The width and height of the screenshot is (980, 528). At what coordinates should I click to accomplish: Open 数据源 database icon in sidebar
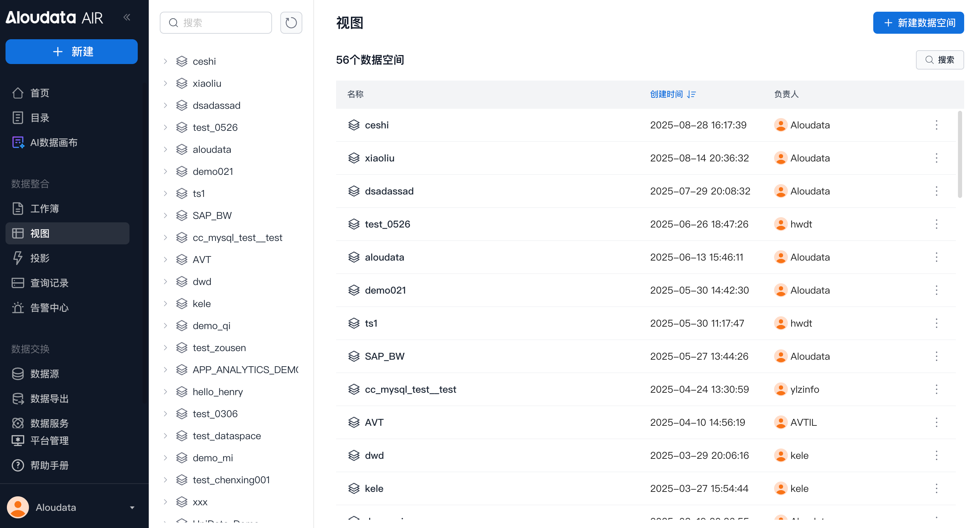(18, 373)
